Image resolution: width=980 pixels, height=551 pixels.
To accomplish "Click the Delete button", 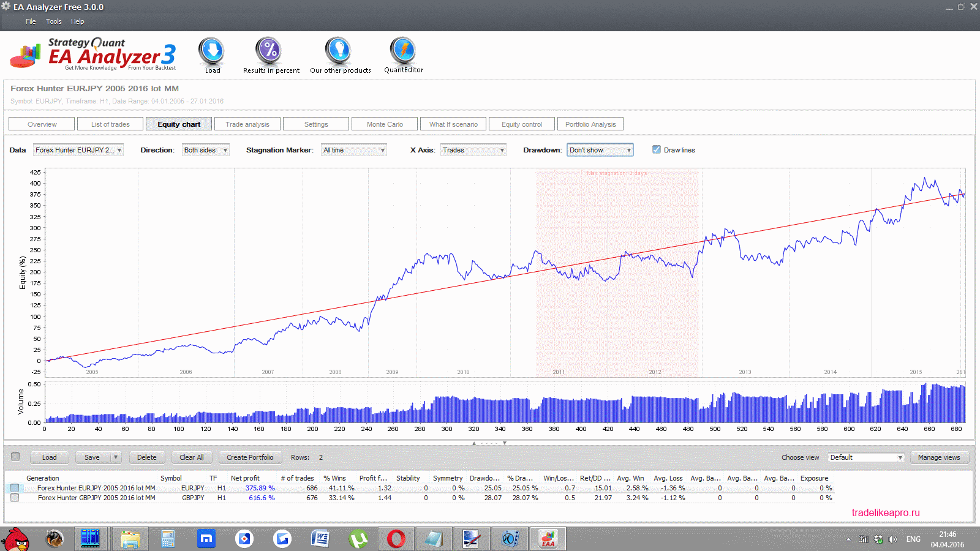I will pos(146,457).
